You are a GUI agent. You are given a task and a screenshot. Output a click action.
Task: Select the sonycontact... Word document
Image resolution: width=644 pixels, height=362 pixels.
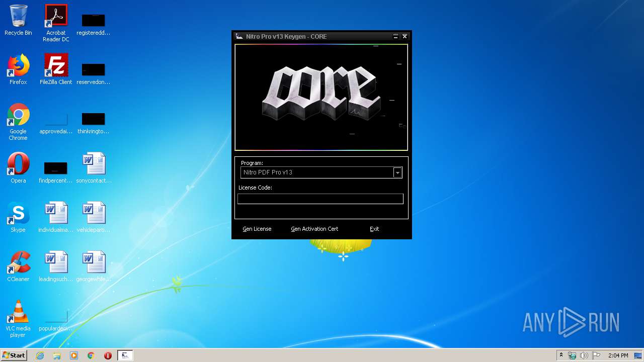[x=94, y=168]
